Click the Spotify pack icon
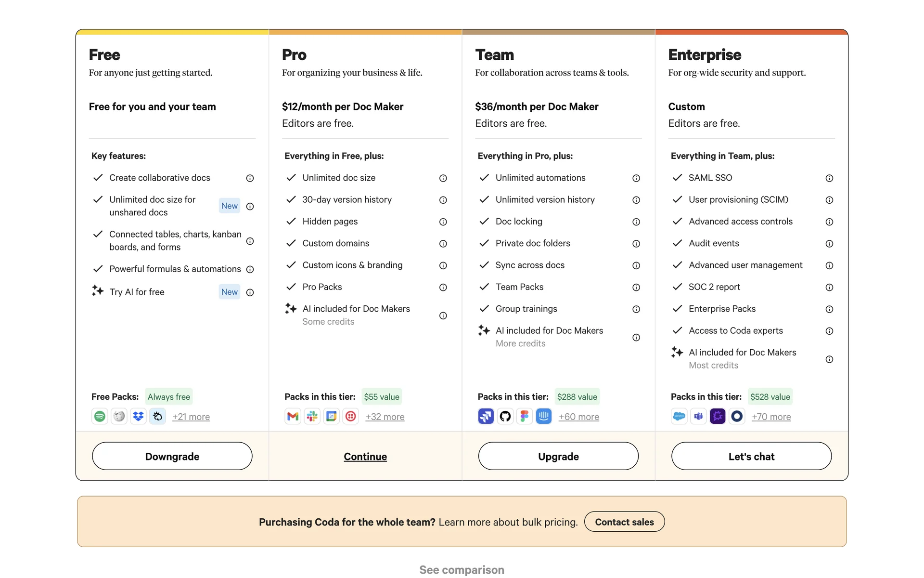This screenshot has width=924, height=578. click(100, 416)
